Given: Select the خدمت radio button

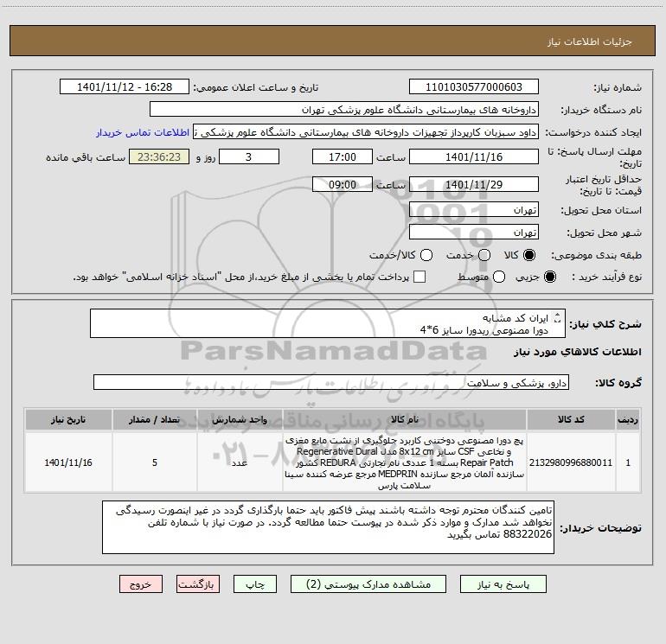Looking at the screenshot, I should pos(484,255).
